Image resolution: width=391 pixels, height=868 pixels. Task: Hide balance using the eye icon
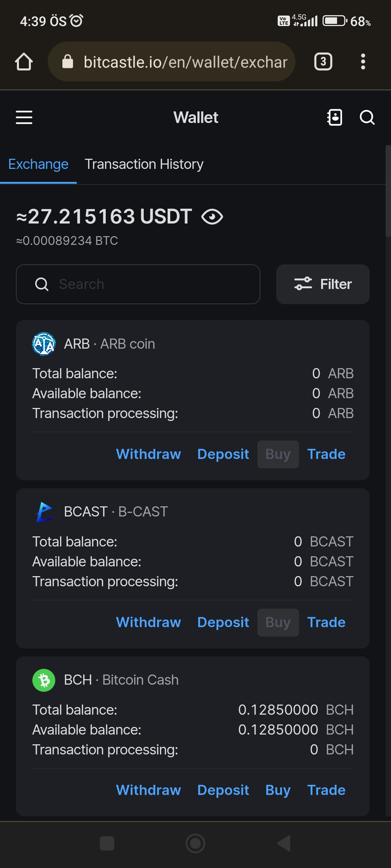[212, 217]
